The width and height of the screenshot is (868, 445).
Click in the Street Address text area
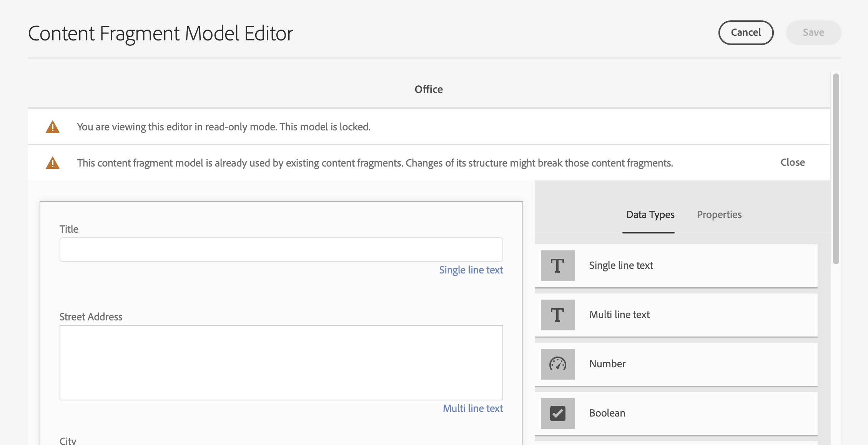click(x=281, y=363)
